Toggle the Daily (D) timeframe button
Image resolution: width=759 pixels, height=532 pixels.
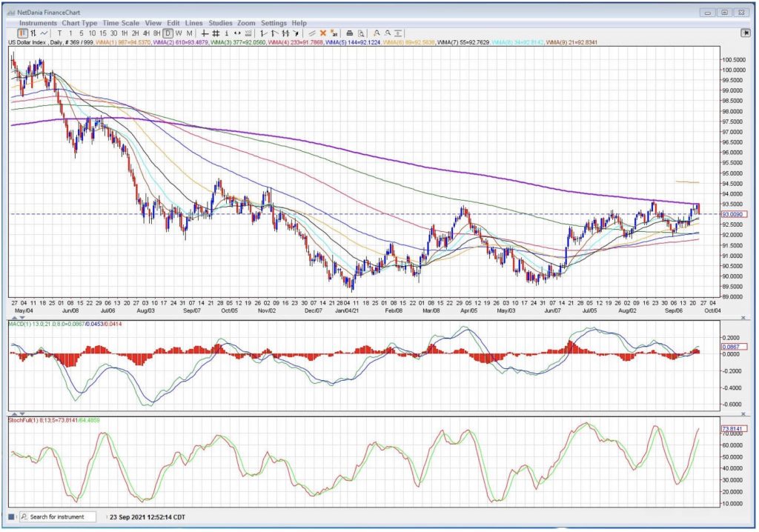[168, 33]
